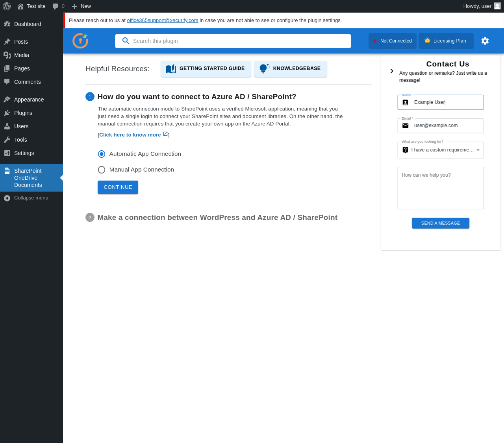
Task: Click the crown icon on Licensing Plan
Action: pyautogui.click(x=427, y=41)
